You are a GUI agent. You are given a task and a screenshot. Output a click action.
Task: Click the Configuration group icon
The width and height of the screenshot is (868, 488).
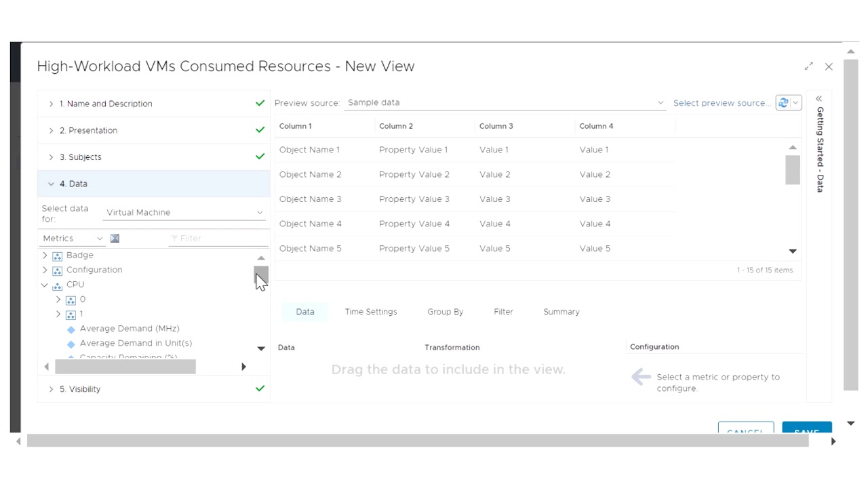coord(58,270)
